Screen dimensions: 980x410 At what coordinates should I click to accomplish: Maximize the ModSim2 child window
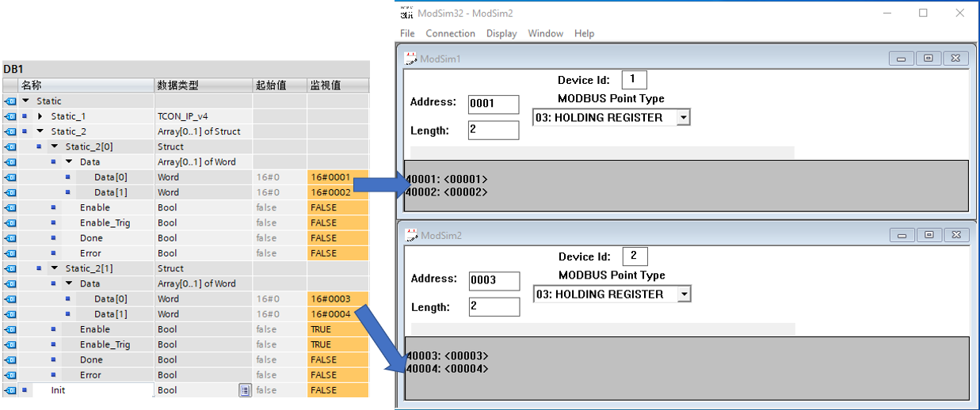coord(929,235)
